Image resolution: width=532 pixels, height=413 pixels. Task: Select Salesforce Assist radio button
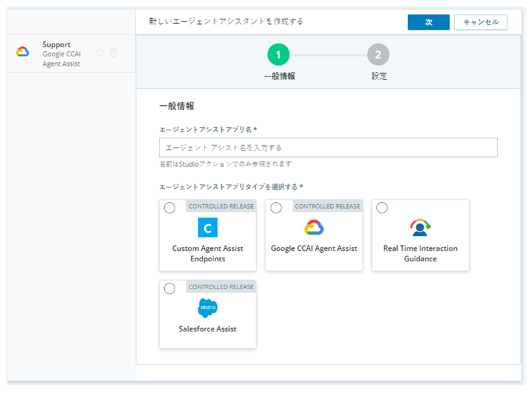click(x=169, y=289)
